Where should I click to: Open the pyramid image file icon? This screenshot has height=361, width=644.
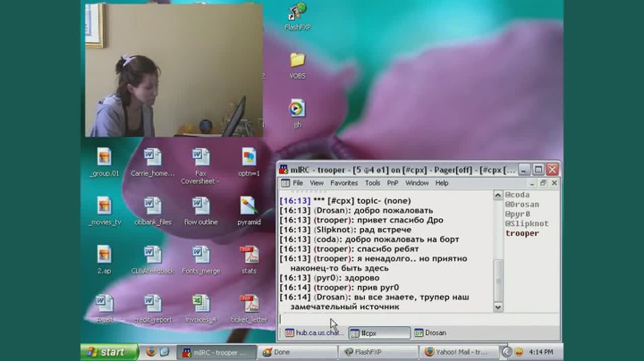pos(249,207)
